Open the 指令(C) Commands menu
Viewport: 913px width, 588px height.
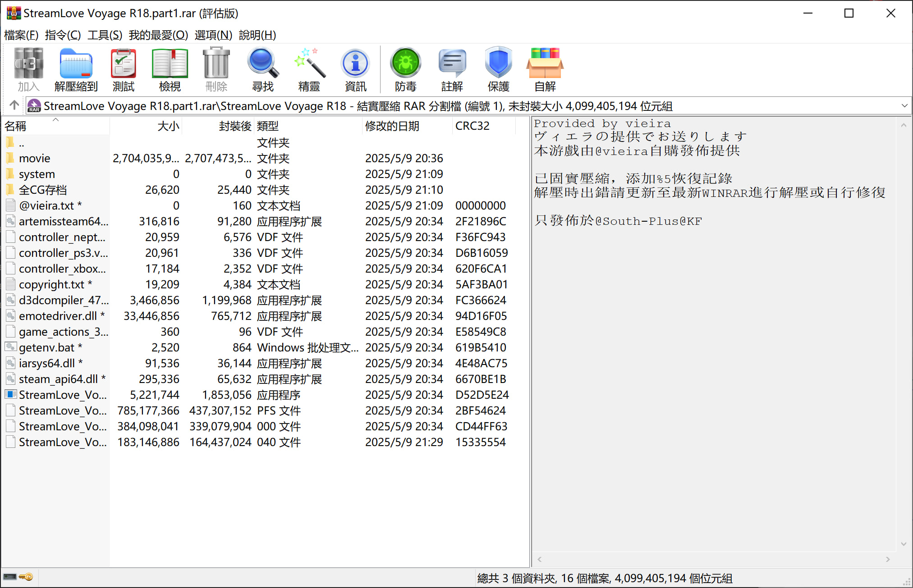pyautogui.click(x=63, y=35)
